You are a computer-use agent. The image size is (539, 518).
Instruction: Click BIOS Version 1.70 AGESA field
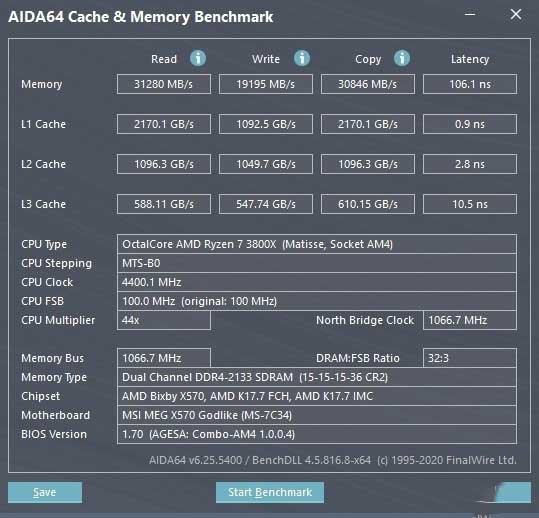317,434
